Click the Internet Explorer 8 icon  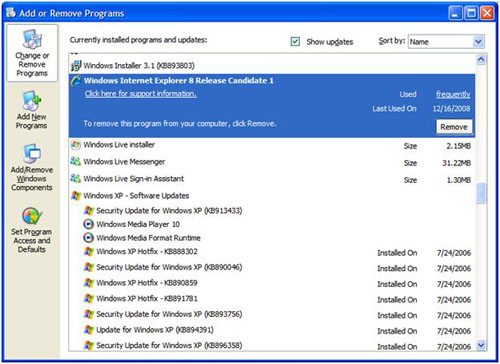[76, 81]
